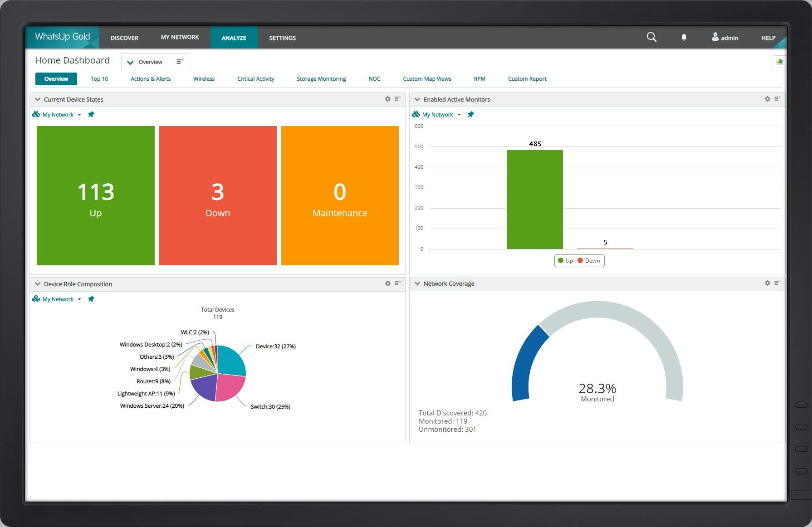
Task: Click the 'Switch:30 (25%)' label
Action: tap(270, 407)
